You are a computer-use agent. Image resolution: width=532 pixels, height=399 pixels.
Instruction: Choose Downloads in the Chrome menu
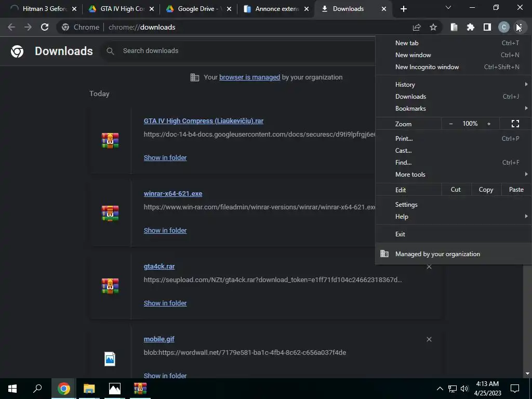pyautogui.click(x=454, y=97)
